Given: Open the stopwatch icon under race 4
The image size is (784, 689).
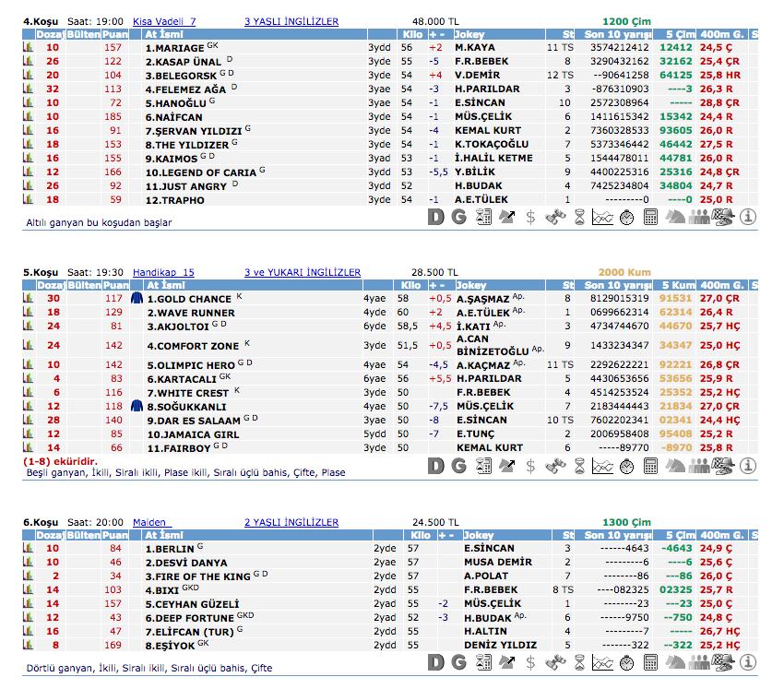Looking at the screenshot, I should pyautogui.click(x=626, y=217).
